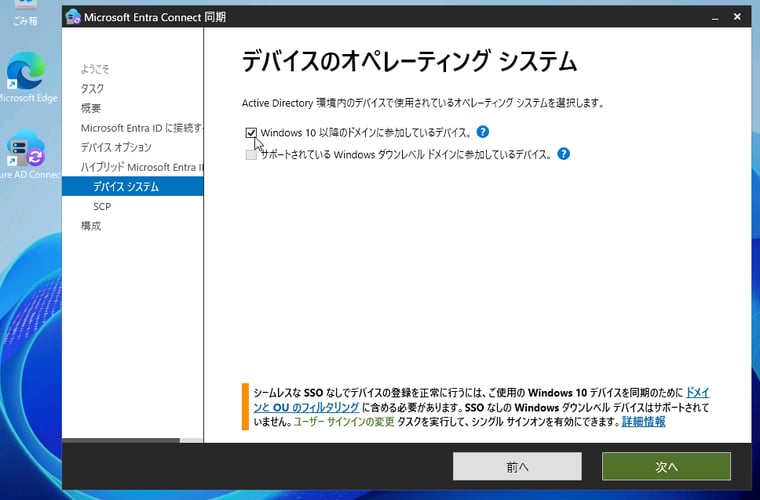
Task: Select Microsoft Entra ID に接続 step
Action: coord(142,128)
